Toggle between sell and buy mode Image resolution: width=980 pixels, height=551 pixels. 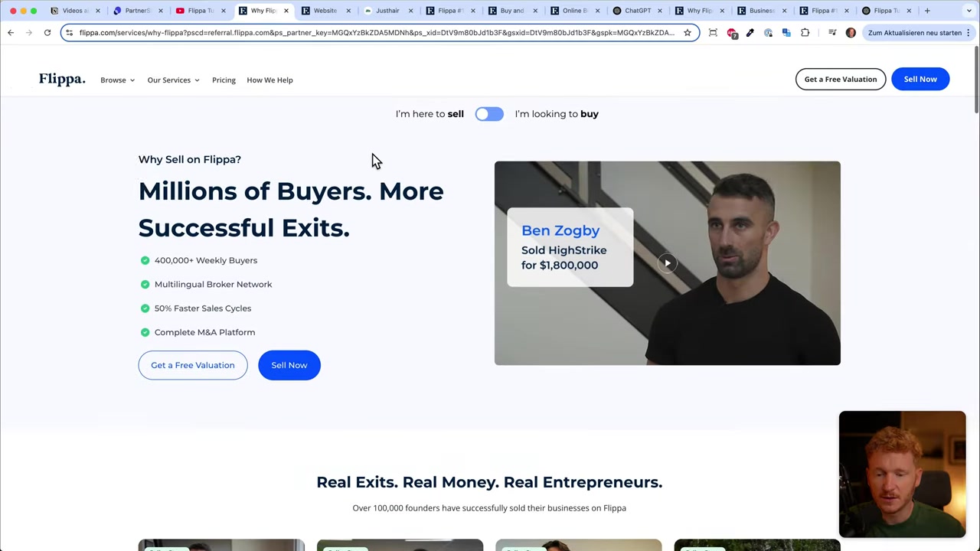pos(489,114)
